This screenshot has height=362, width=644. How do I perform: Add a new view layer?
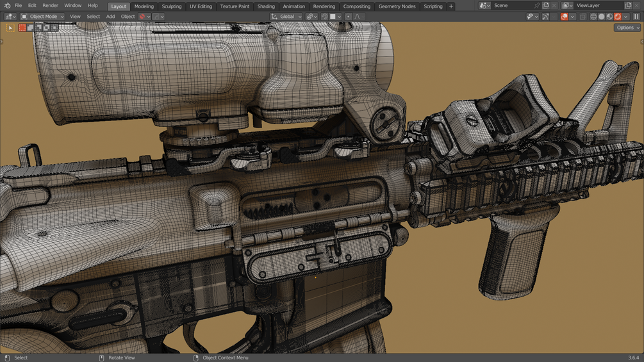628,6
